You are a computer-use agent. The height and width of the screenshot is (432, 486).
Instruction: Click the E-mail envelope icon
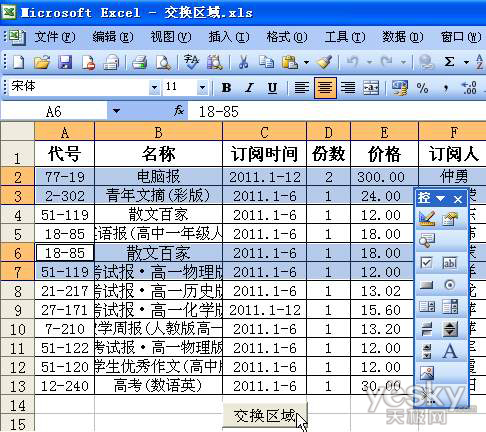click(111, 62)
